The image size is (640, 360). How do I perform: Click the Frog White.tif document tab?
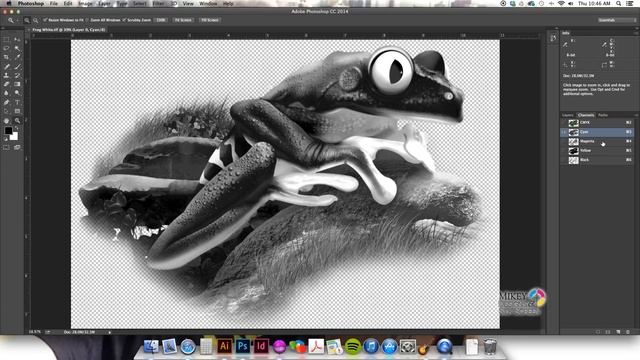(x=69, y=30)
